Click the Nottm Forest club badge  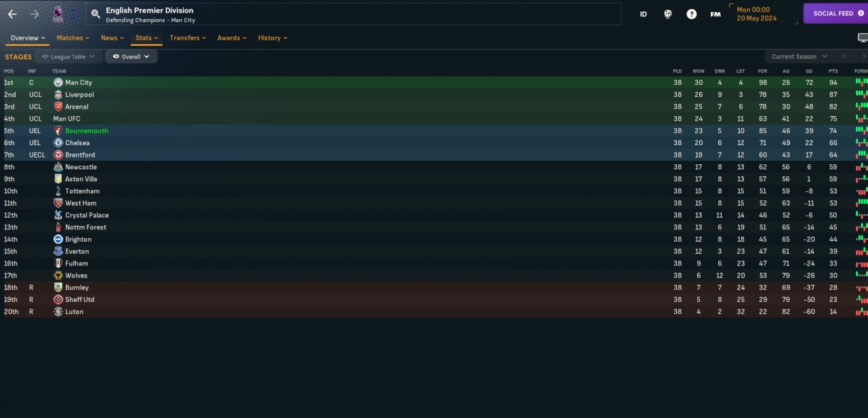[x=58, y=227]
